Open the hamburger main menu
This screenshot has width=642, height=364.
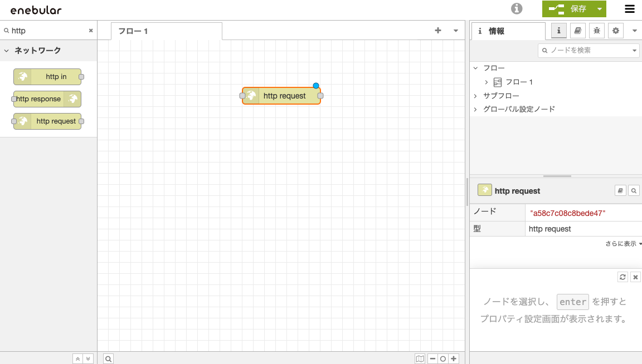pyautogui.click(x=630, y=9)
